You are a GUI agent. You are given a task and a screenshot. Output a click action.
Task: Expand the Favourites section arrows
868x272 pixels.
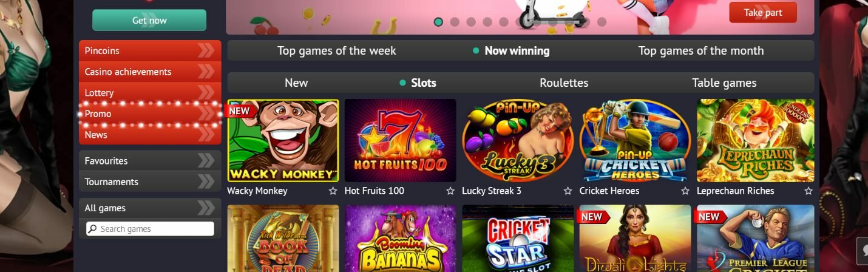[x=206, y=161]
